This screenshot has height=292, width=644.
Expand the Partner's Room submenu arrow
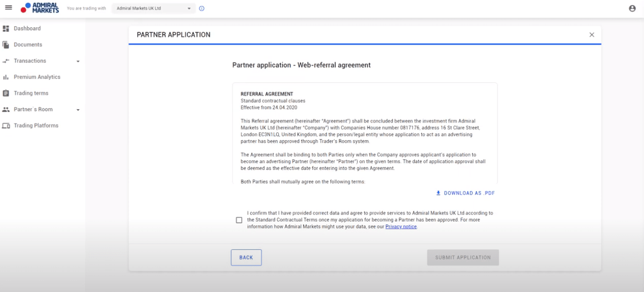pyautogui.click(x=78, y=110)
